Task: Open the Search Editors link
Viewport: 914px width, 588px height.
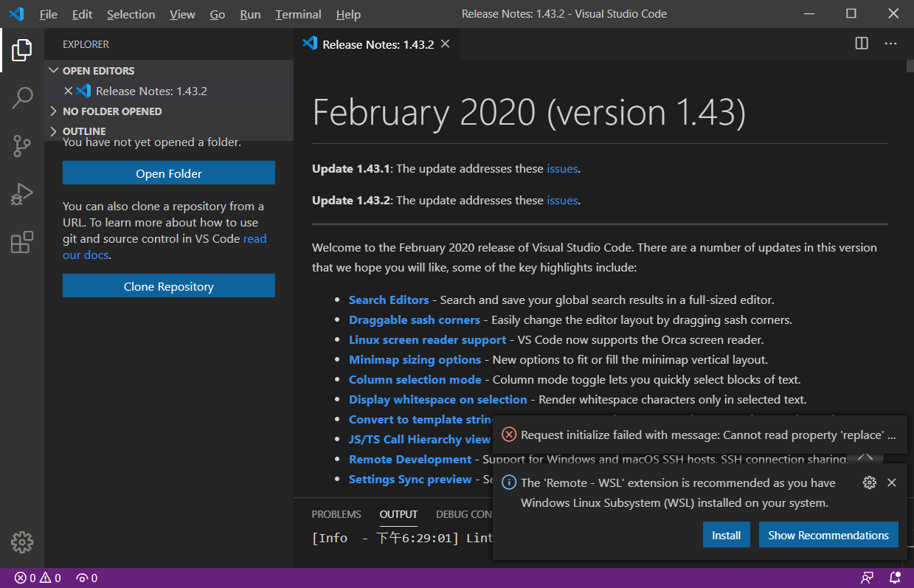Action: coord(389,300)
